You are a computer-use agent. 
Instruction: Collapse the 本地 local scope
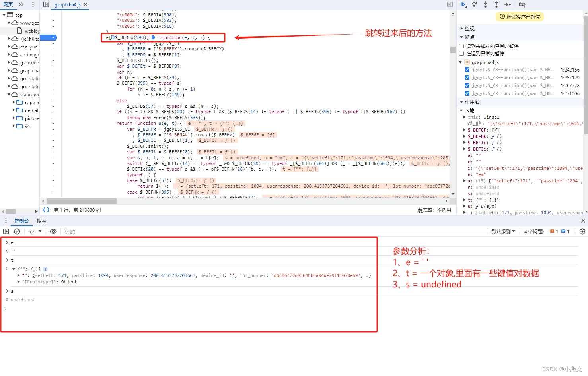coord(461,110)
